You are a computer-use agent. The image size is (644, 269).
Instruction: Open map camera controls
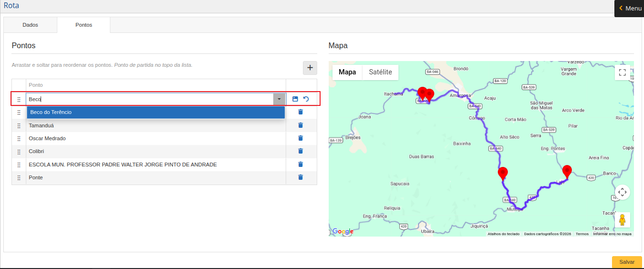click(622, 192)
